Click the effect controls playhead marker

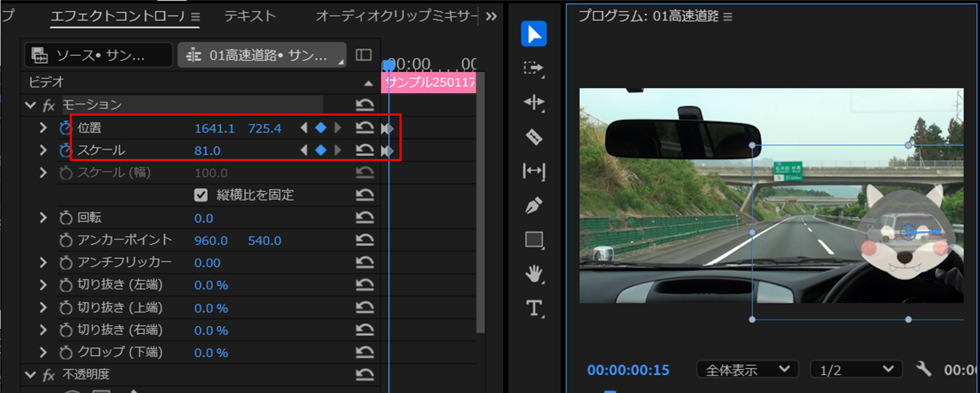[388, 65]
